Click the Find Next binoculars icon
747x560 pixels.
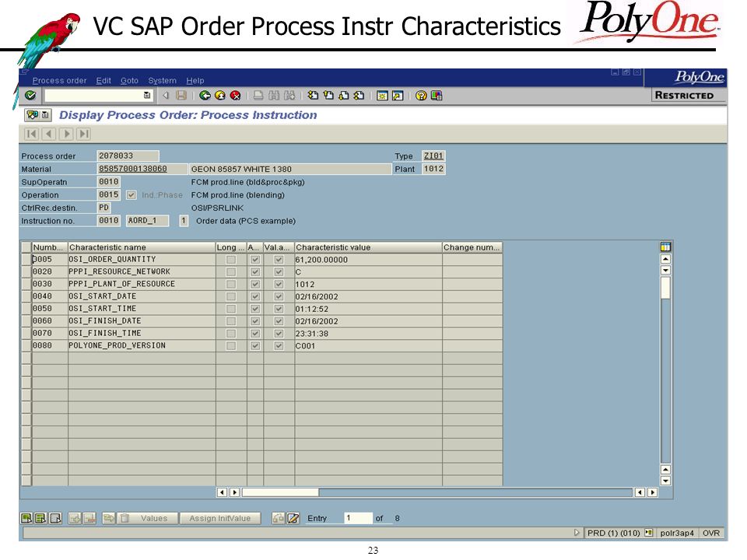pyautogui.click(x=289, y=96)
